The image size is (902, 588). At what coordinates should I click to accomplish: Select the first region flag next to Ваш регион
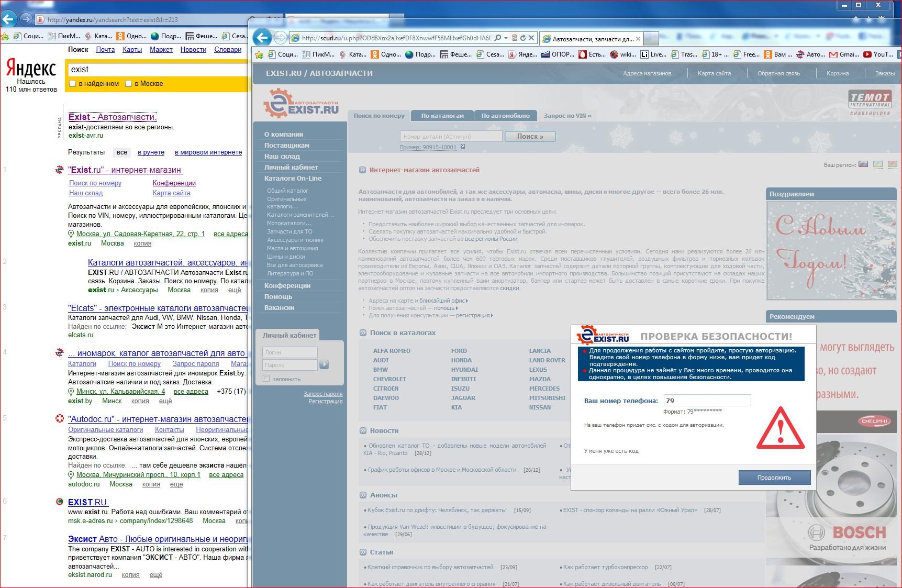tap(863, 164)
